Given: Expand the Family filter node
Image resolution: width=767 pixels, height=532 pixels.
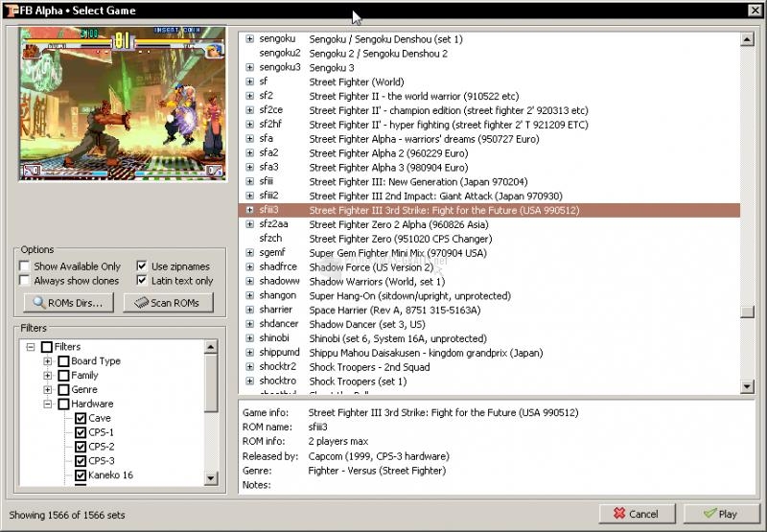Looking at the screenshot, I should (x=47, y=376).
